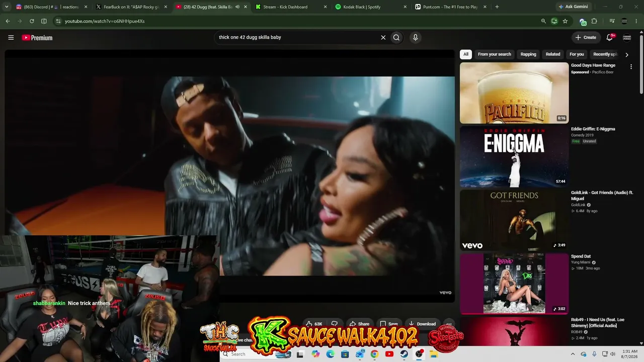Open a new browser tab
This screenshot has height=362, width=644.
pos(497,7)
